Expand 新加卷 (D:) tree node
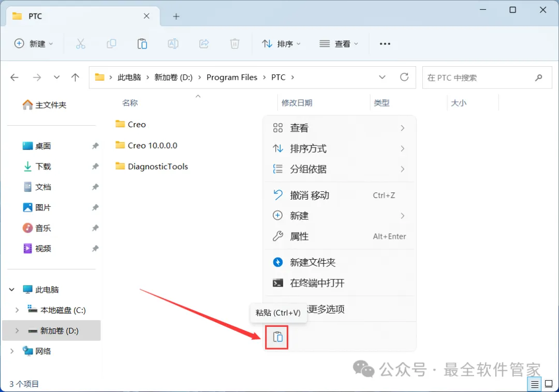The image size is (559, 392). [17, 331]
